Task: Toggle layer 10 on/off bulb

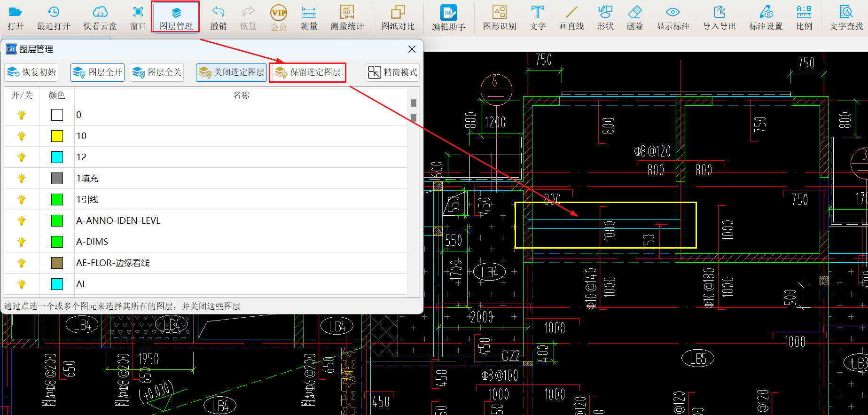Action: point(22,136)
